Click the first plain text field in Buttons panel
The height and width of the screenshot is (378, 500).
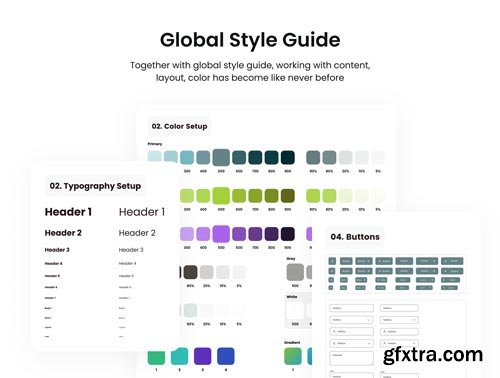pos(352,308)
